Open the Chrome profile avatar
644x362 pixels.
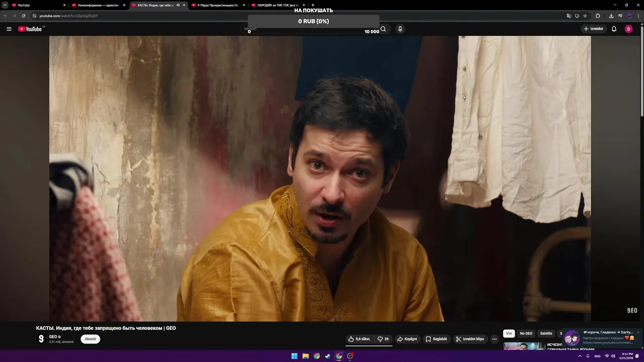click(629, 16)
